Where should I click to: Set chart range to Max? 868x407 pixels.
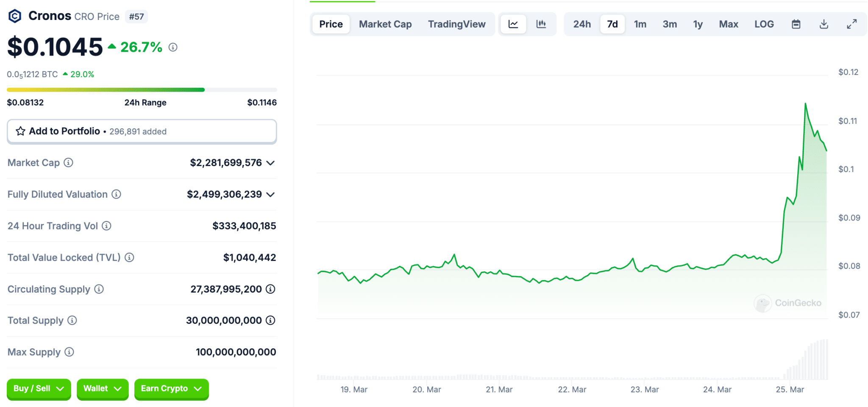tap(729, 24)
